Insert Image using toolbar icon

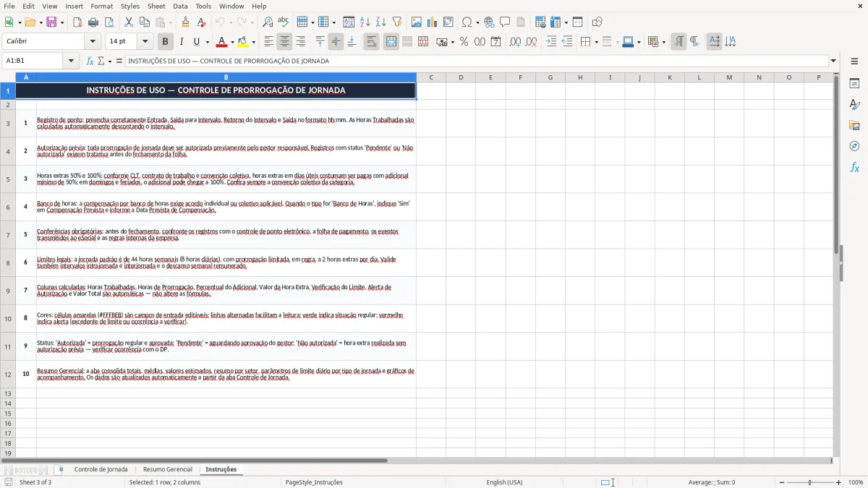point(417,22)
